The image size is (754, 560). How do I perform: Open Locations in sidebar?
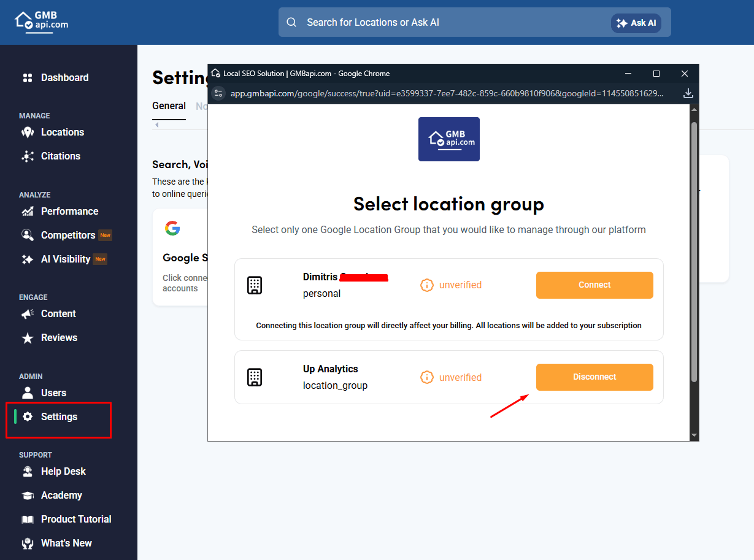[63, 132]
